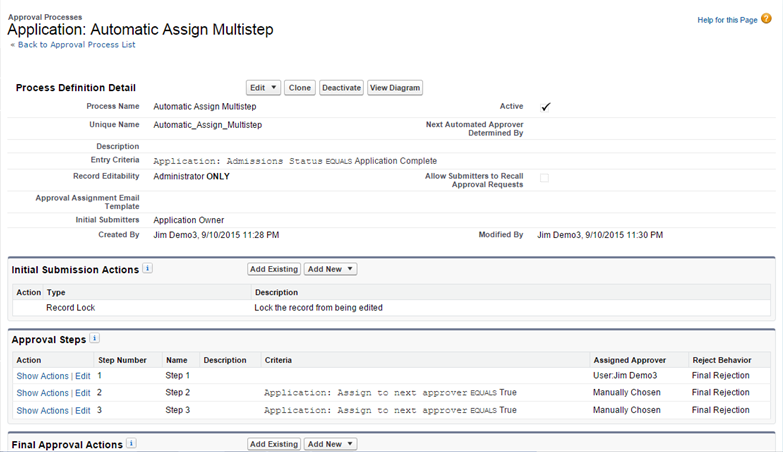Image resolution: width=783 pixels, height=452 pixels.
Task: Expand Add New dropdown under Initial Submission Actions
Action: click(x=331, y=270)
